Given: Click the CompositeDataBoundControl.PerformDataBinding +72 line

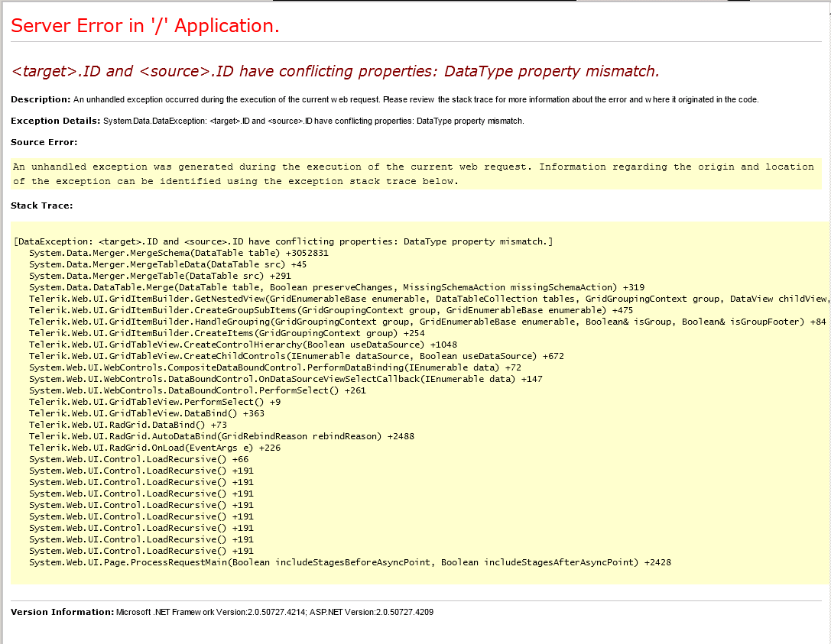Looking at the screenshot, I should 275,367.
